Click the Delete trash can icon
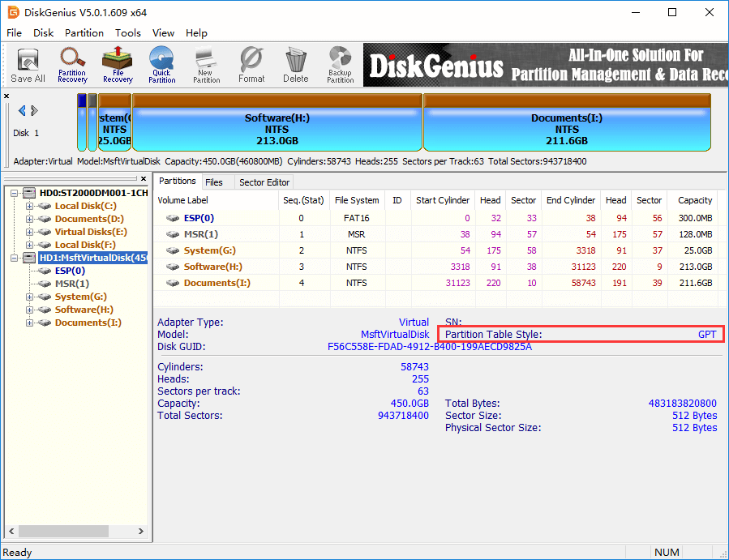The image size is (729, 560). coord(296,65)
